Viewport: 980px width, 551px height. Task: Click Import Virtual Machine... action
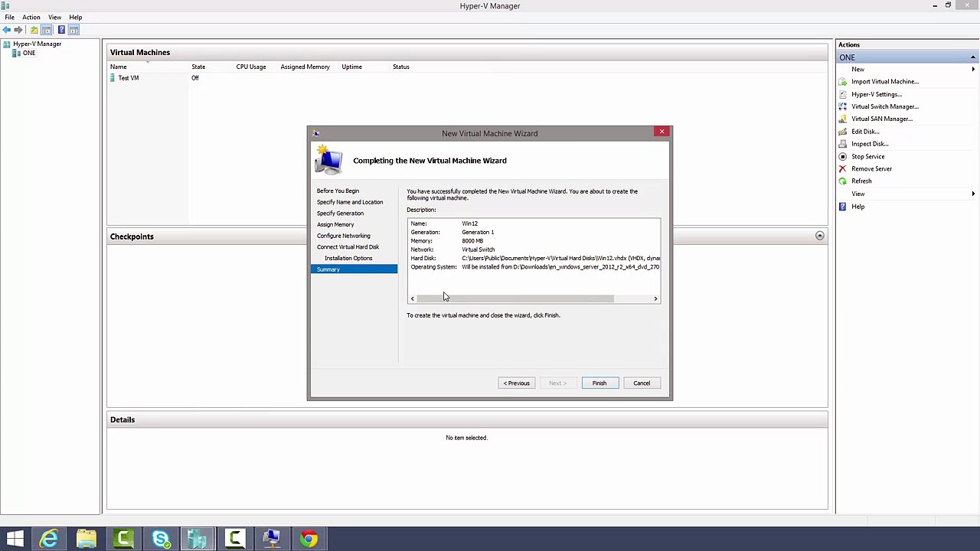[x=885, y=82]
